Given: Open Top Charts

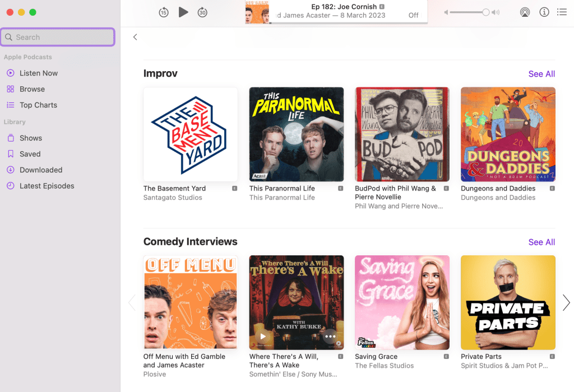Looking at the screenshot, I should pos(37,105).
